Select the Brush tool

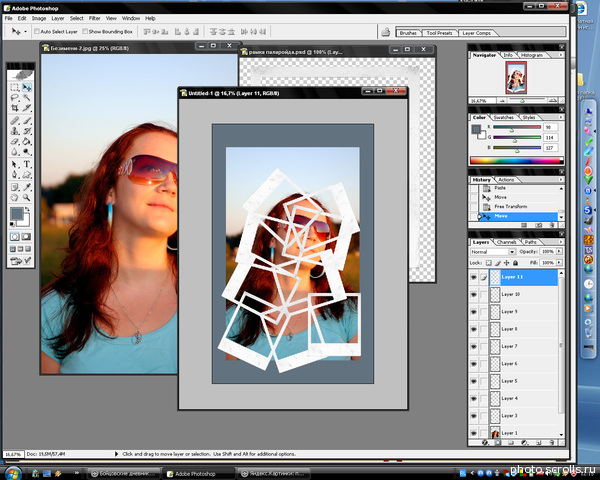(x=26, y=121)
